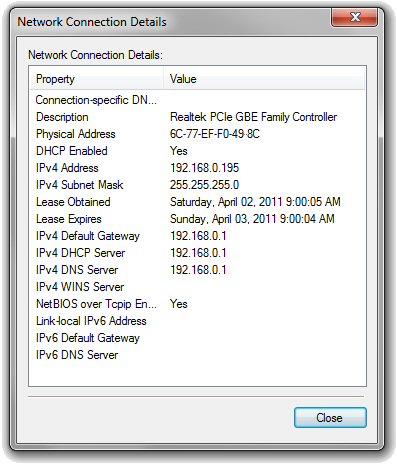Viewport: 397px width, 465px height.
Task: Click the 192.168.0.195 address value
Action: (204, 168)
